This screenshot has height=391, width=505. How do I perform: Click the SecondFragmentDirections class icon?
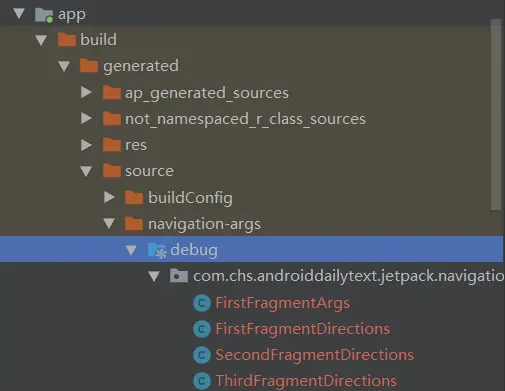point(202,355)
